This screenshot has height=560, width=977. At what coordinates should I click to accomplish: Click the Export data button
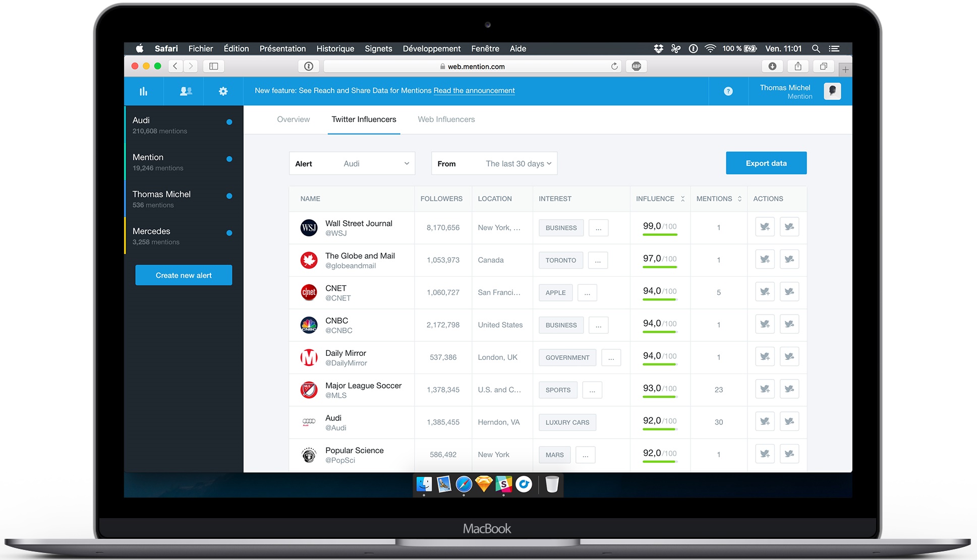[x=766, y=163]
